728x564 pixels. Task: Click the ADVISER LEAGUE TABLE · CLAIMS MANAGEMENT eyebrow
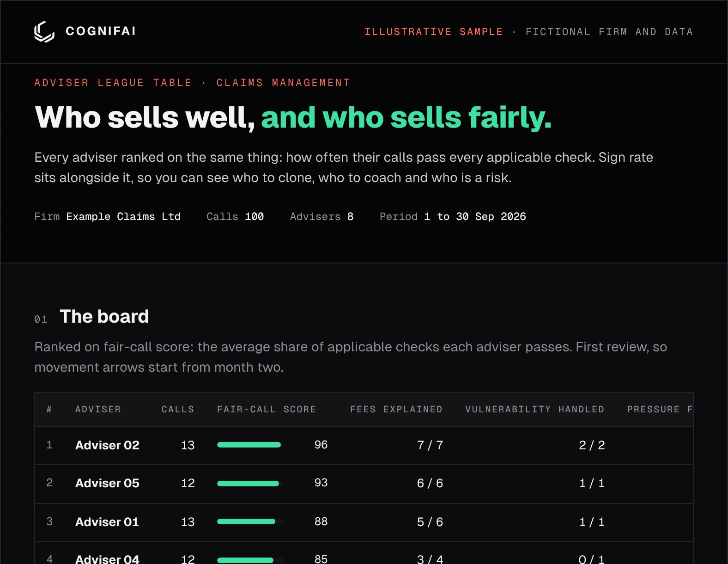pyautogui.click(x=192, y=83)
